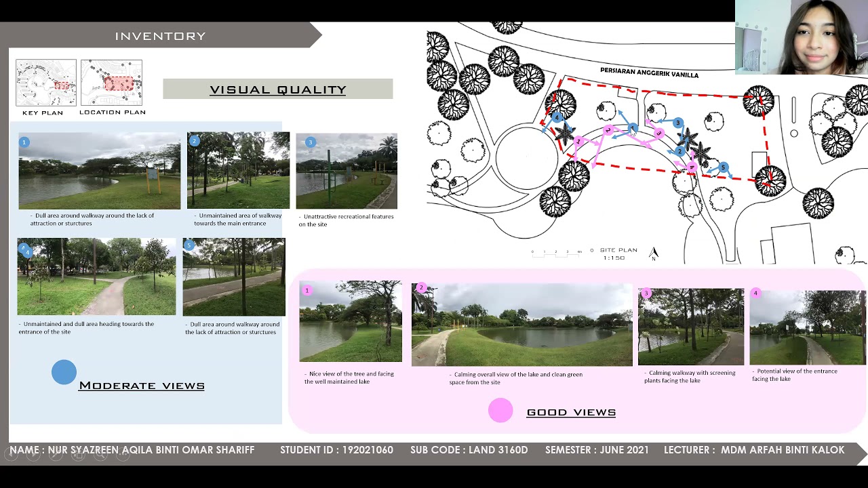This screenshot has width=868, height=488.
Task: Open the Location Plan thumbnail map
Action: (x=111, y=83)
